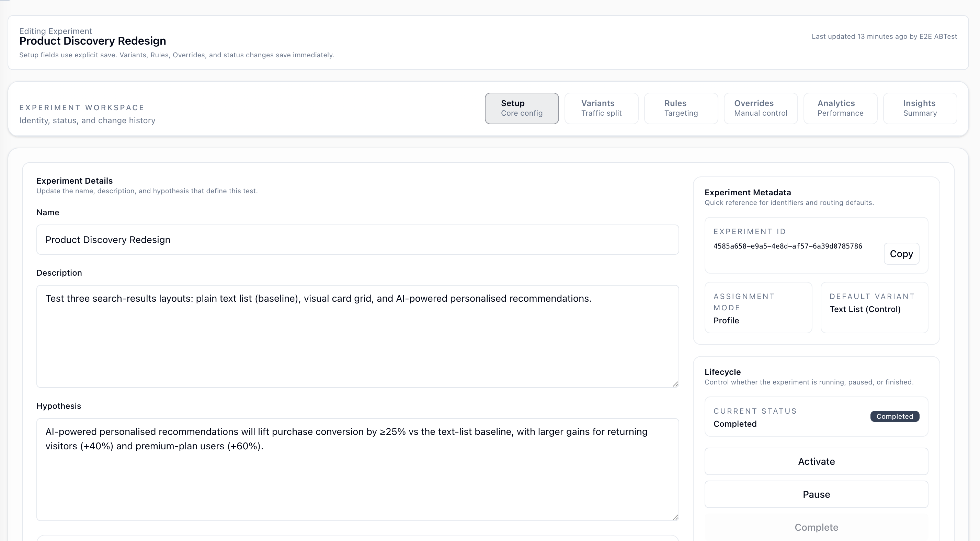The image size is (980, 541).
Task: Activate the experiment
Action: coord(816,461)
